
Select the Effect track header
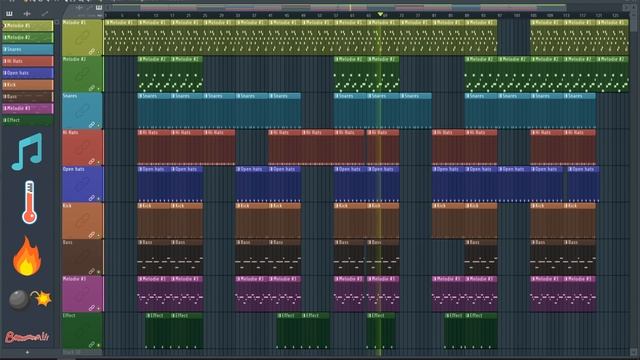click(82, 331)
